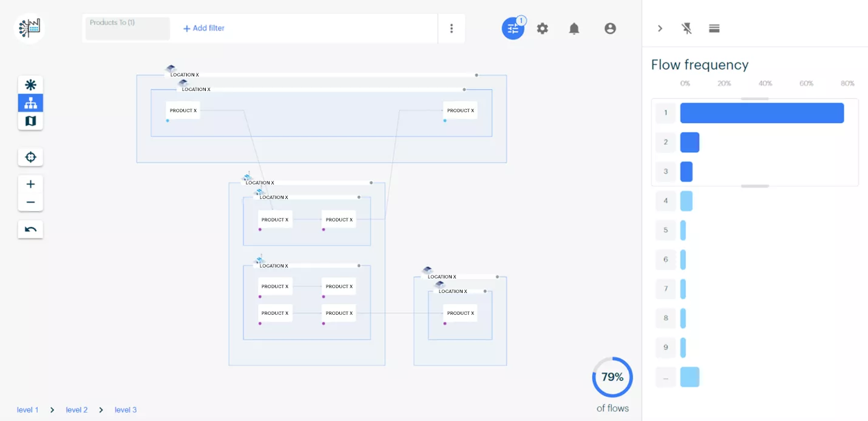The width and height of the screenshot is (868, 421).
Task: Click the Add filter link
Action: pos(204,29)
